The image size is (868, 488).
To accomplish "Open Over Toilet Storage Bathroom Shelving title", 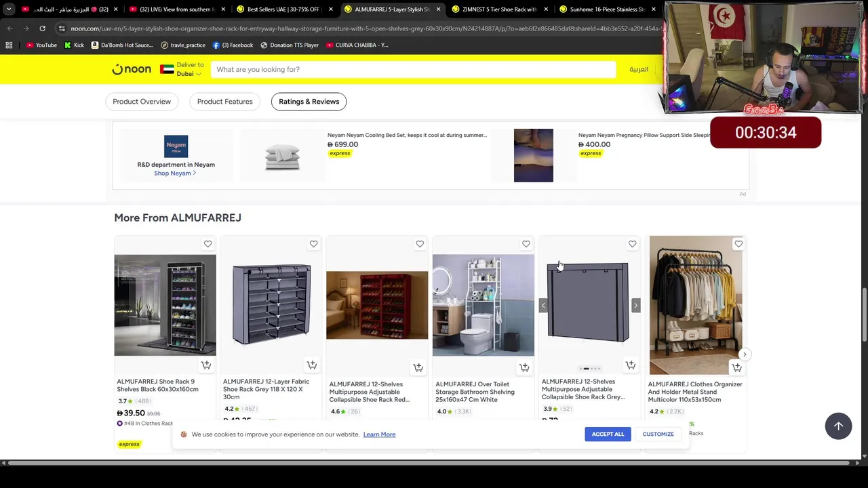I will (x=475, y=392).
